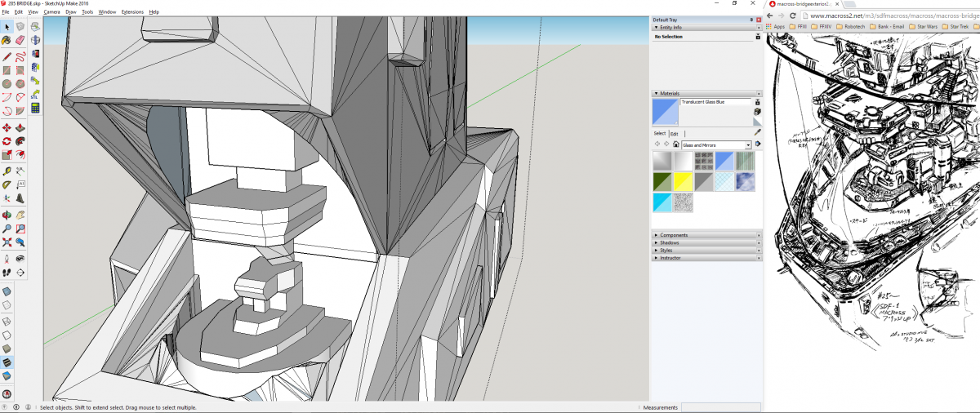Viewport: 980px width, 413px height.
Task: Switch to Monochrome face style
Action: (x=7, y=376)
